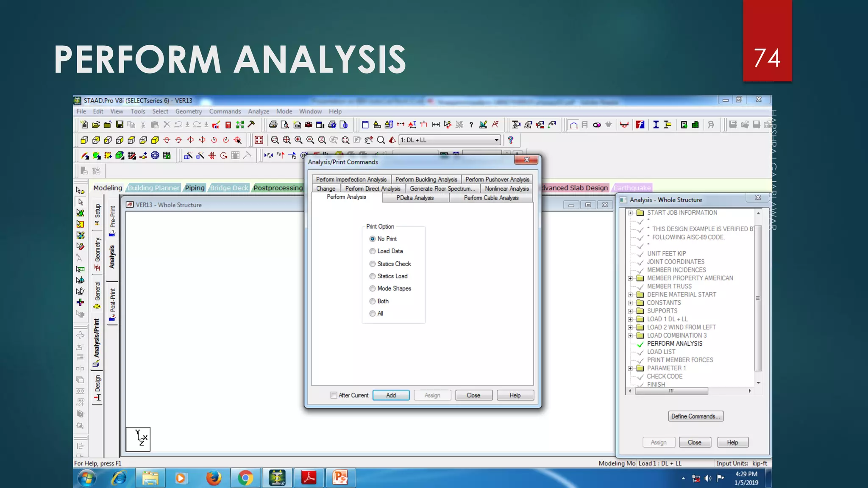
Task: Switch to the PDelta Analysis tab
Action: 415,198
